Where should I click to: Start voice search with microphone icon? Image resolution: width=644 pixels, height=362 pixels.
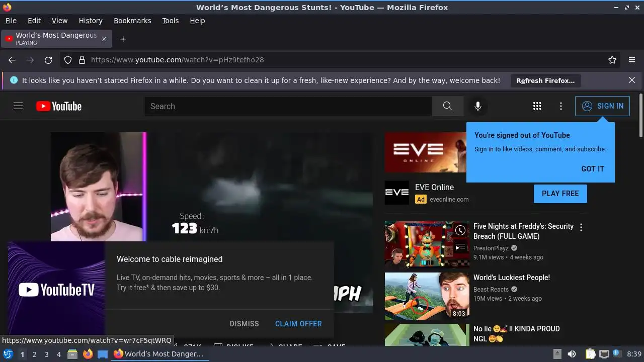click(x=478, y=106)
